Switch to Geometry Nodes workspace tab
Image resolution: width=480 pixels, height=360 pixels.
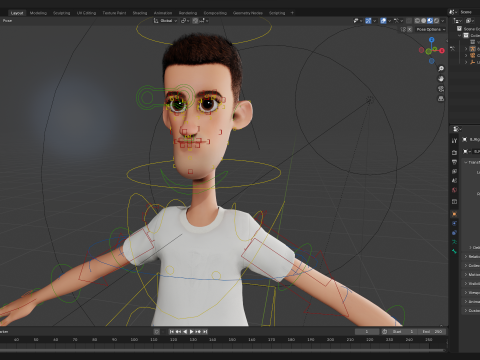pos(248,13)
